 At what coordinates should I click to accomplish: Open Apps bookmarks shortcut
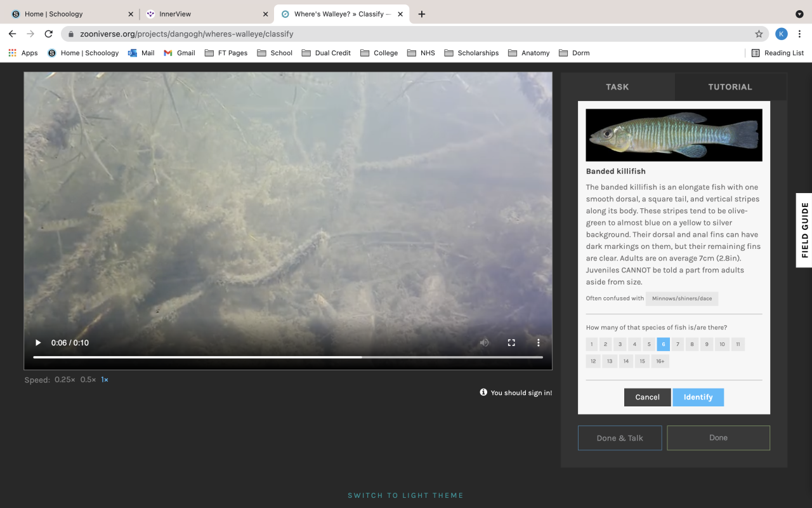point(23,53)
